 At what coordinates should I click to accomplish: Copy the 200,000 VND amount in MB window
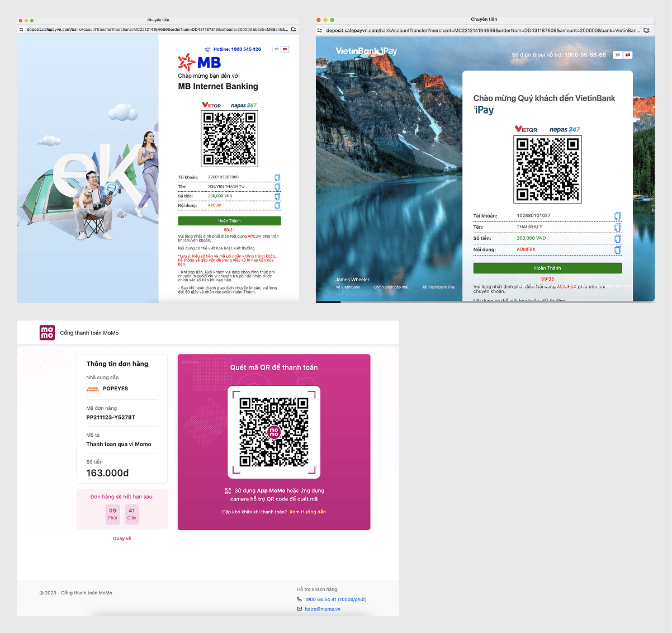[x=277, y=196]
